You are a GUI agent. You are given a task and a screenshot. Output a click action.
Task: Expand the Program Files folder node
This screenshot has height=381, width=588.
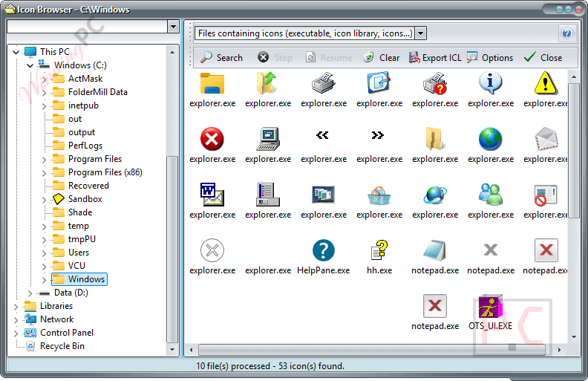(44, 160)
